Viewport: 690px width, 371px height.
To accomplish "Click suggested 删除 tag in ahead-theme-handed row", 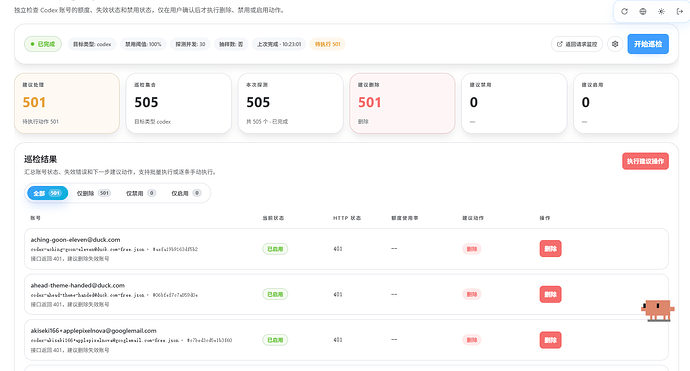I will (472, 294).
